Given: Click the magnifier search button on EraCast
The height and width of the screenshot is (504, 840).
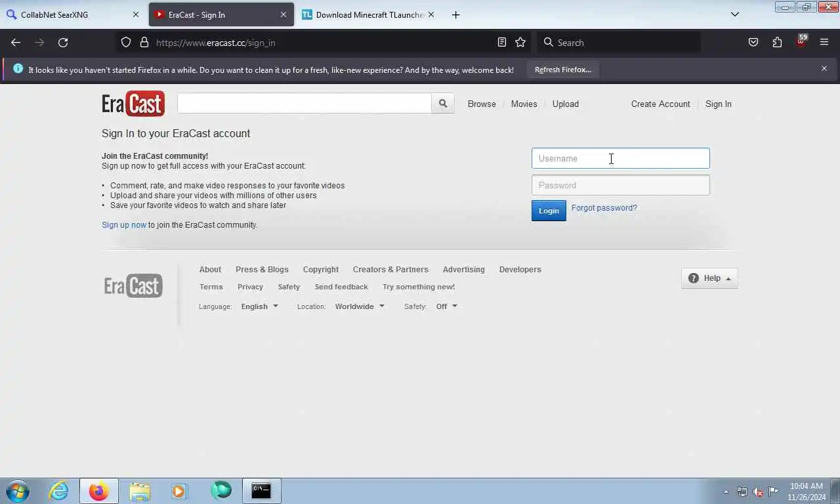Looking at the screenshot, I should coord(443,104).
